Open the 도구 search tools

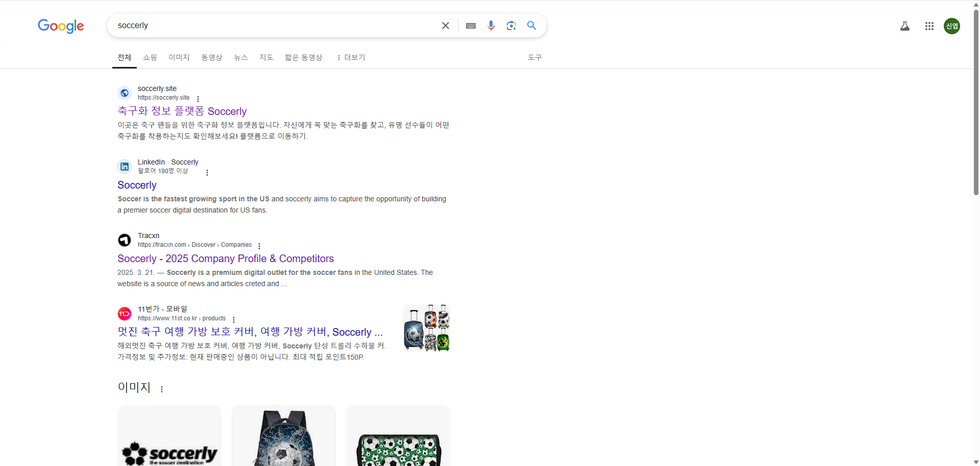(535, 57)
